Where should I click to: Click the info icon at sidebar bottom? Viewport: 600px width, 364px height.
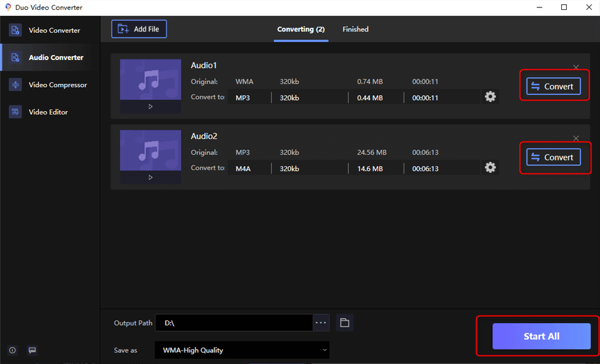coord(13,350)
